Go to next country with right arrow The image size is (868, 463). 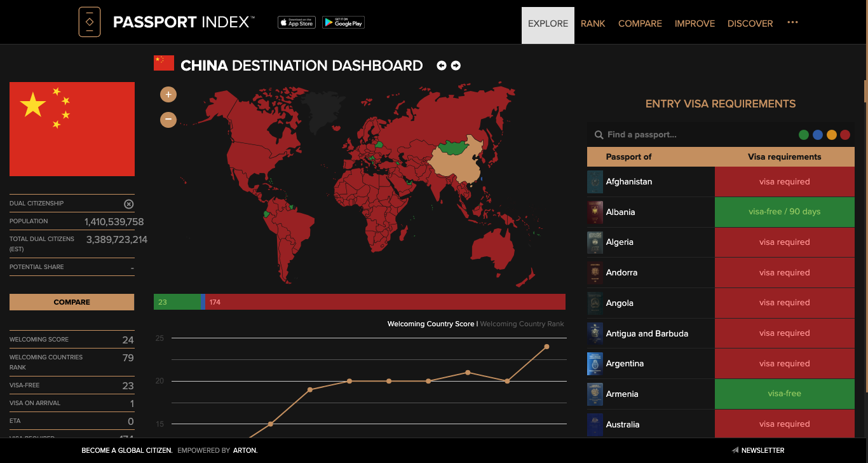click(456, 66)
